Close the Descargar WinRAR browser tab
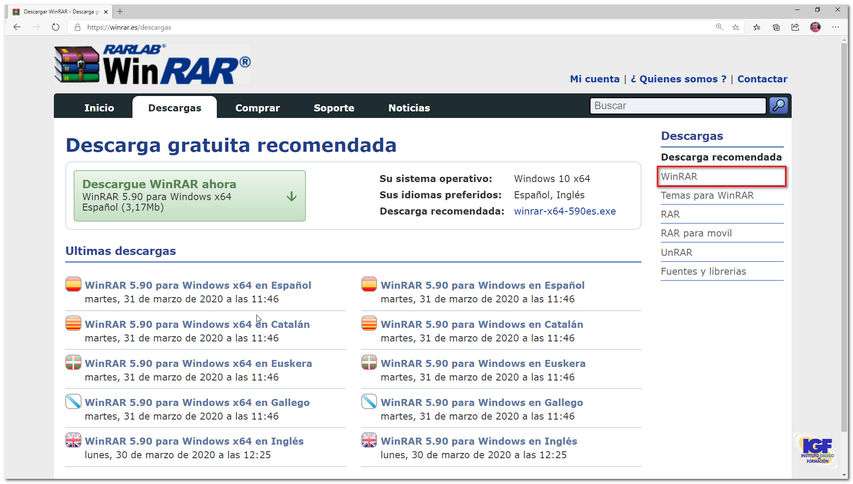Image resolution: width=853 pixels, height=484 pixels. point(106,11)
